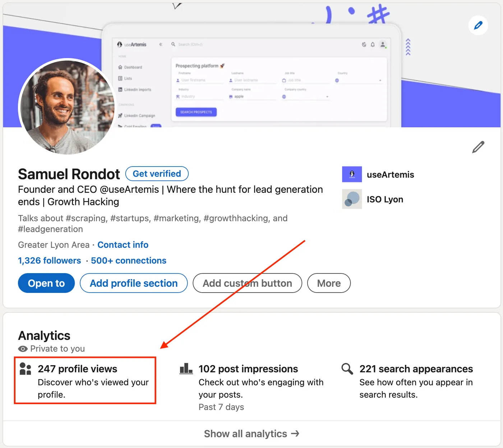Click Show all analytics

coord(251,434)
